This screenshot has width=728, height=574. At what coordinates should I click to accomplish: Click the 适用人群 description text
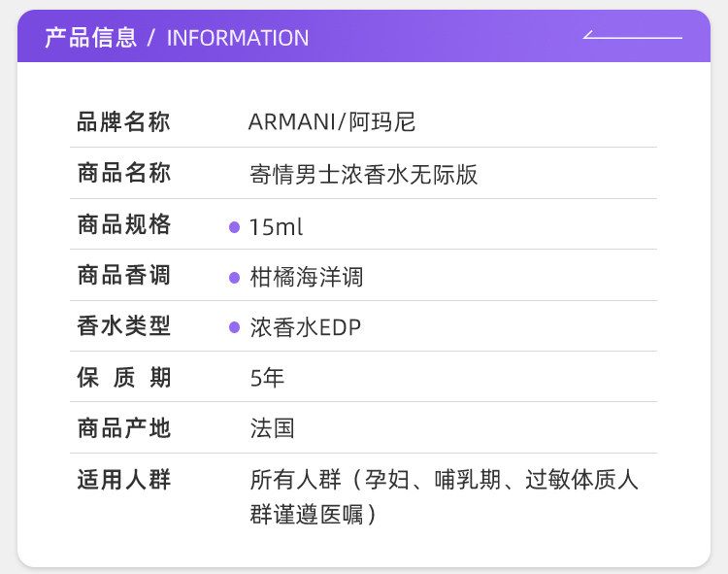pos(444,496)
